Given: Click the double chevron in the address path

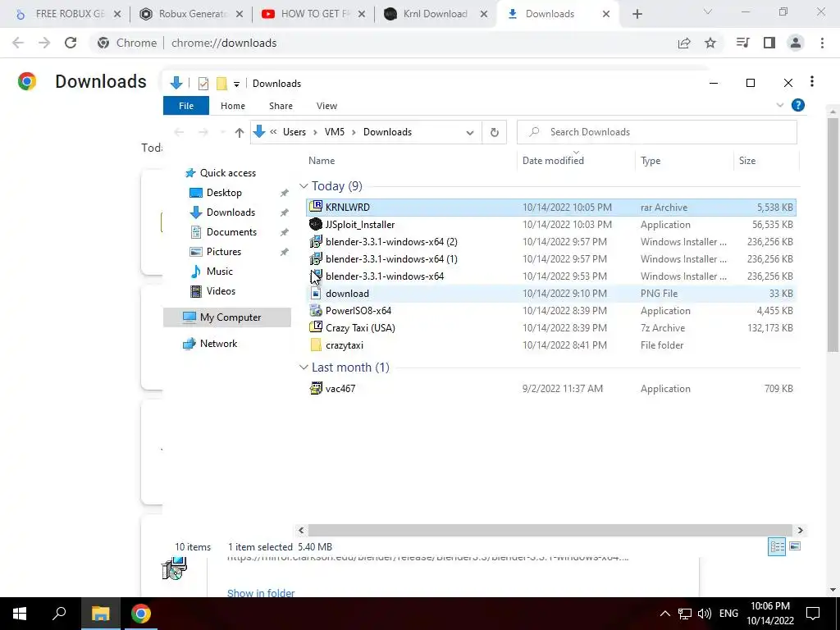Looking at the screenshot, I should pyautogui.click(x=273, y=132).
